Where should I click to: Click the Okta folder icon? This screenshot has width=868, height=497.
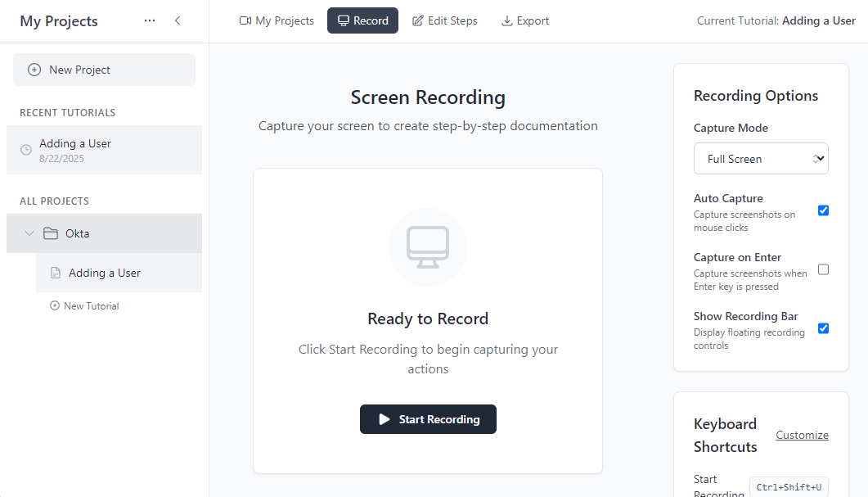point(49,233)
